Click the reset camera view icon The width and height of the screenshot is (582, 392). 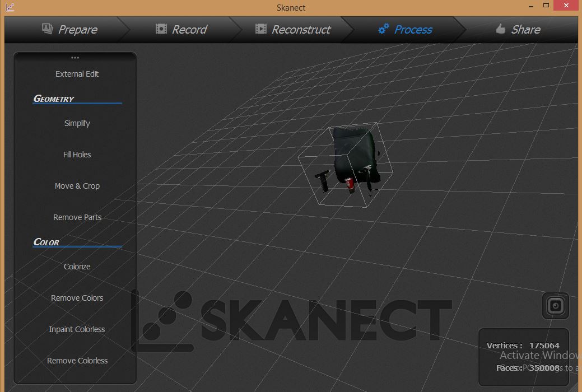(x=555, y=306)
